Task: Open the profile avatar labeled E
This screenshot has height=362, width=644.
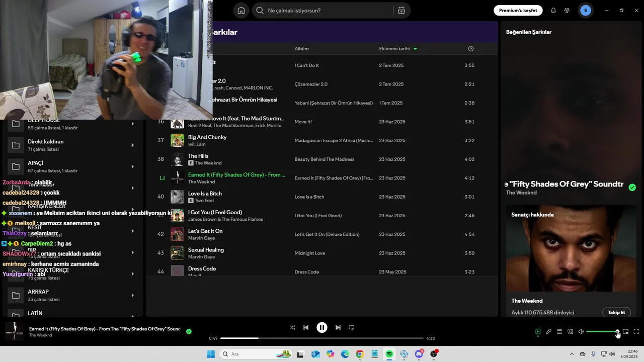Action: pos(585,11)
